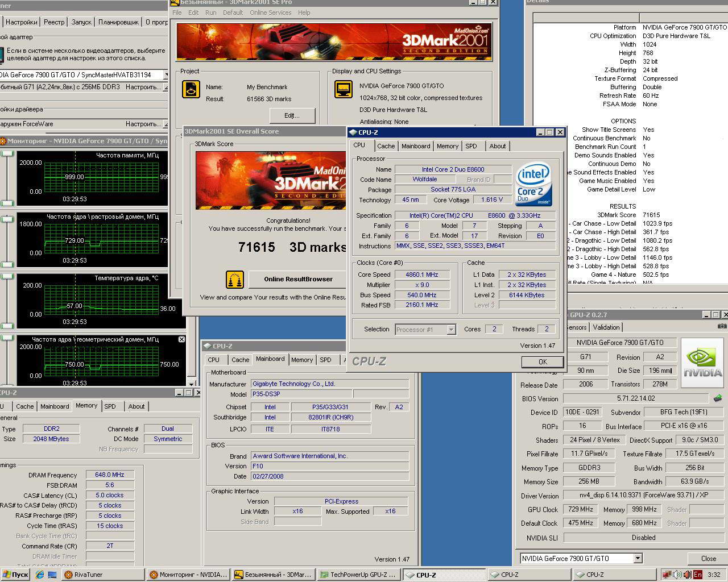Click the CPU-Z front window title icon
The width and height of the screenshot is (728, 582).
tap(353, 132)
